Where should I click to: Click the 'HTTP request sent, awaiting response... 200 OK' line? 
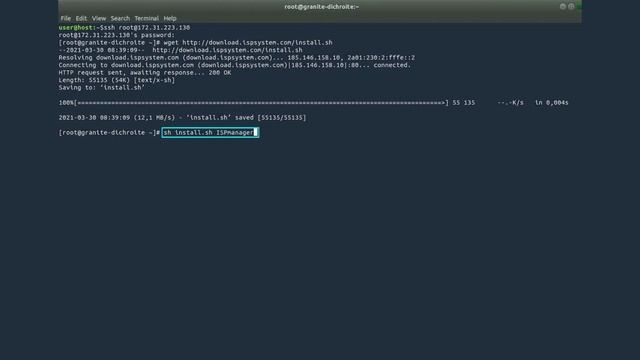tap(145, 73)
